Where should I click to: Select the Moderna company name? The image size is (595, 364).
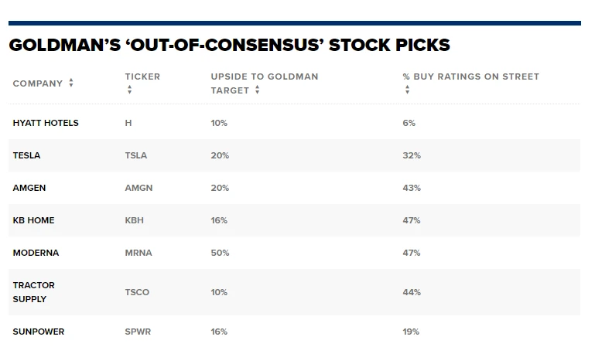[36, 253]
